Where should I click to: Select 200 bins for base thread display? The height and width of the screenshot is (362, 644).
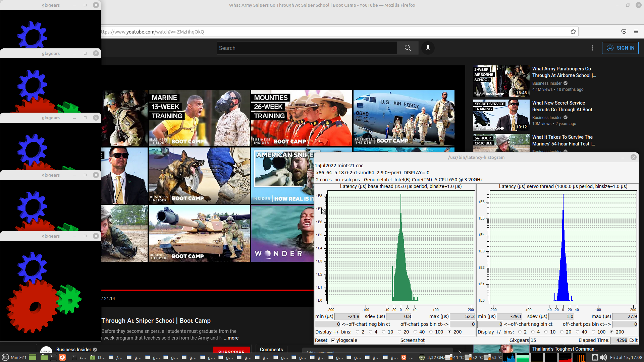click(449, 332)
